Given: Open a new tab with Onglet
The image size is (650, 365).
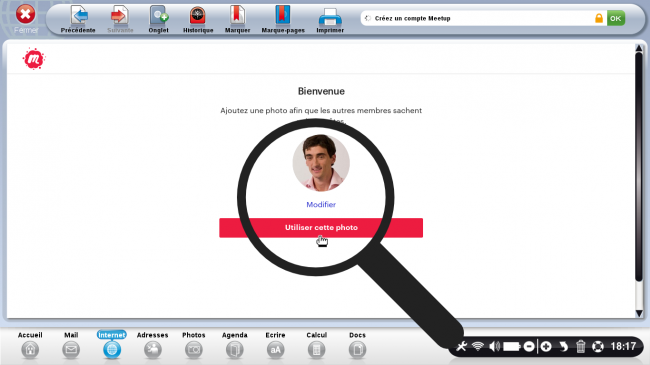Looking at the screenshot, I should click(x=158, y=19).
